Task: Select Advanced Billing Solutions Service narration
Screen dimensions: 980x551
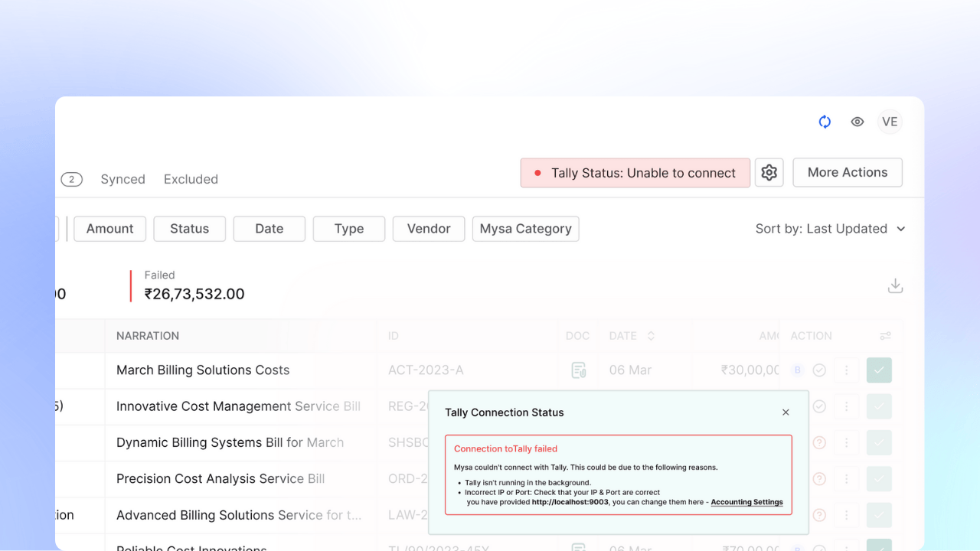Action: [x=239, y=515]
